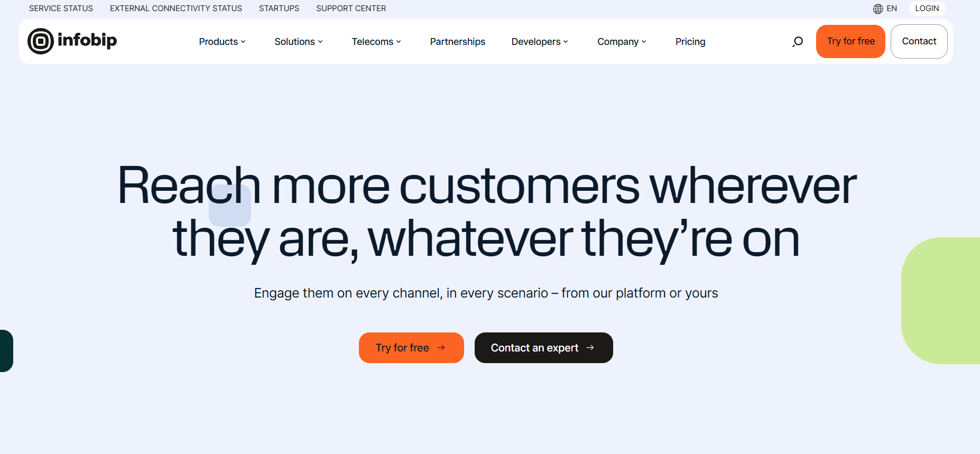Click the Infobip logo icon
The height and width of the screenshot is (454, 980).
click(41, 41)
